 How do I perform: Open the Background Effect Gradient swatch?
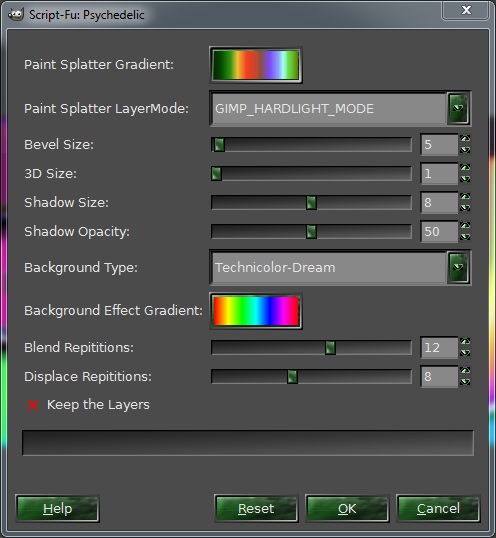(x=256, y=311)
